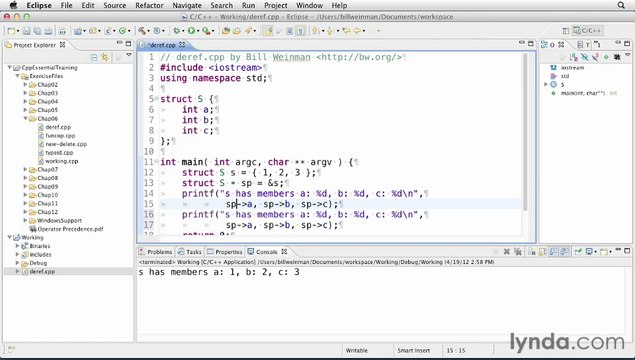Select working.cpp in Chap06
Viewport: 635px width, 360px height.
pos(62,161)
